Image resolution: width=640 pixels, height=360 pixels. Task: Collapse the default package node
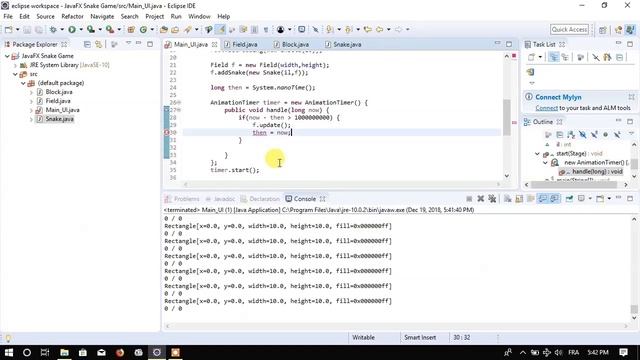[23, 83]
